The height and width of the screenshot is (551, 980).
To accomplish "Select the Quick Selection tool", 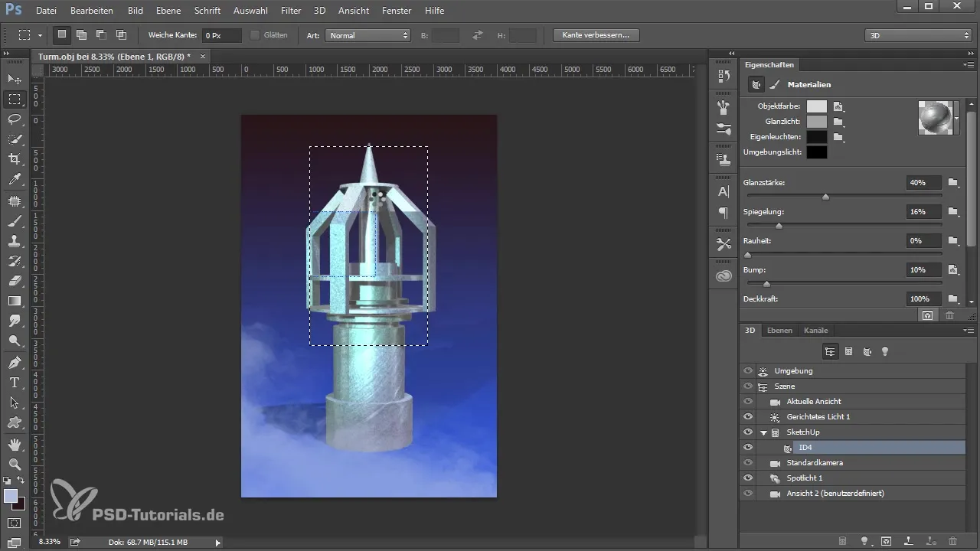I will (x=15, y=139).
